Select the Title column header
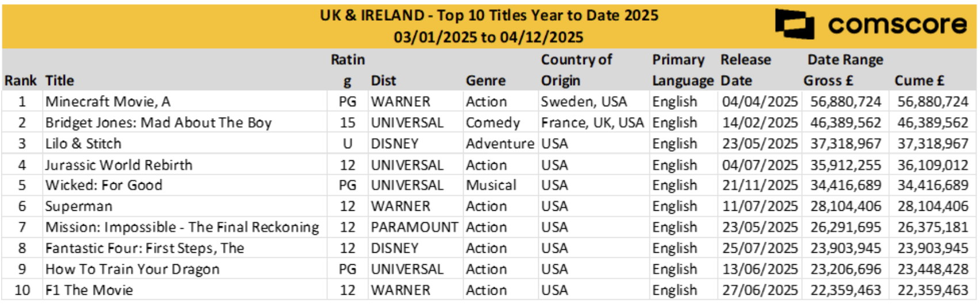This screenshot has width=980, height=305. [60, 80]
